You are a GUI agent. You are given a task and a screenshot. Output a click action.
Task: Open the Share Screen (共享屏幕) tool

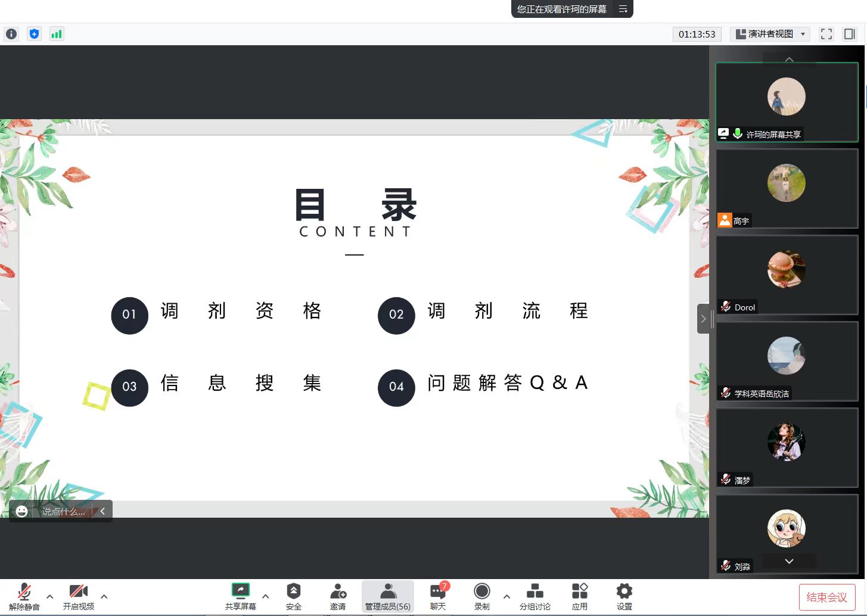[240, 596]
